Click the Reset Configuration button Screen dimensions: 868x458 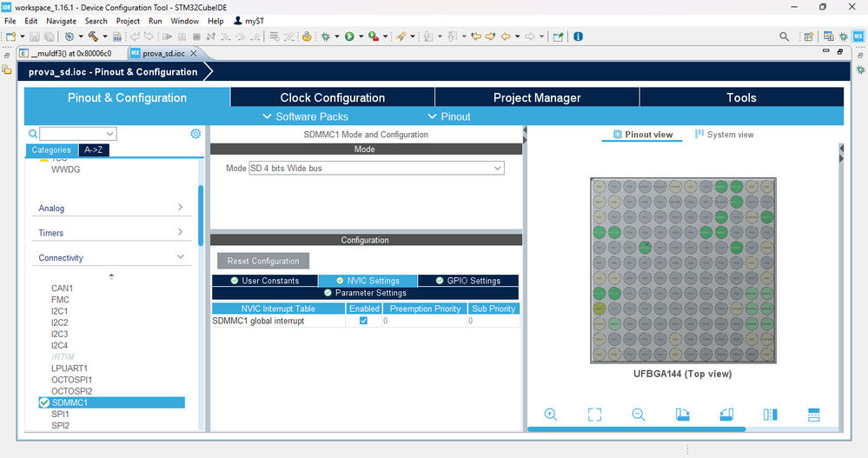(263, 261)
